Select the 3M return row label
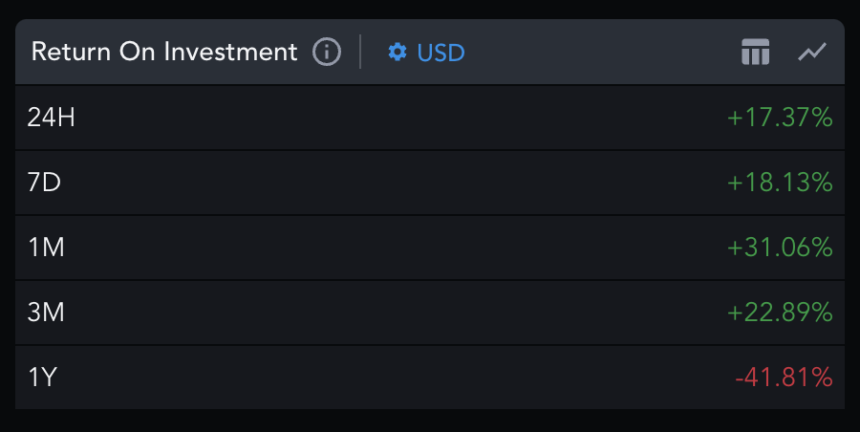This screenshot has width=860, height=432. tap(46, 313)
